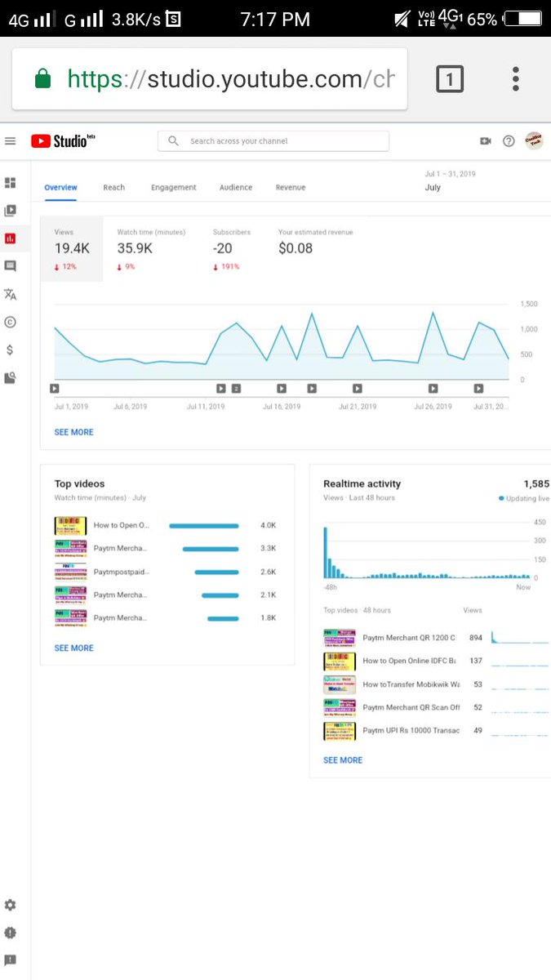Click the video marker near Jul 21, 2019
The height and width of the screenshot is (980, 551).
[x=357, y=389]
